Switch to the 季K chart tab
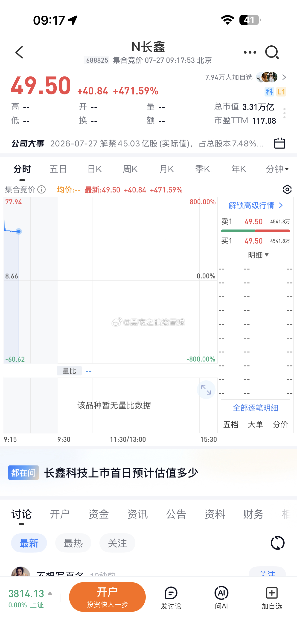This screenshot has height=644, width=297. click(x=203, y=169)
